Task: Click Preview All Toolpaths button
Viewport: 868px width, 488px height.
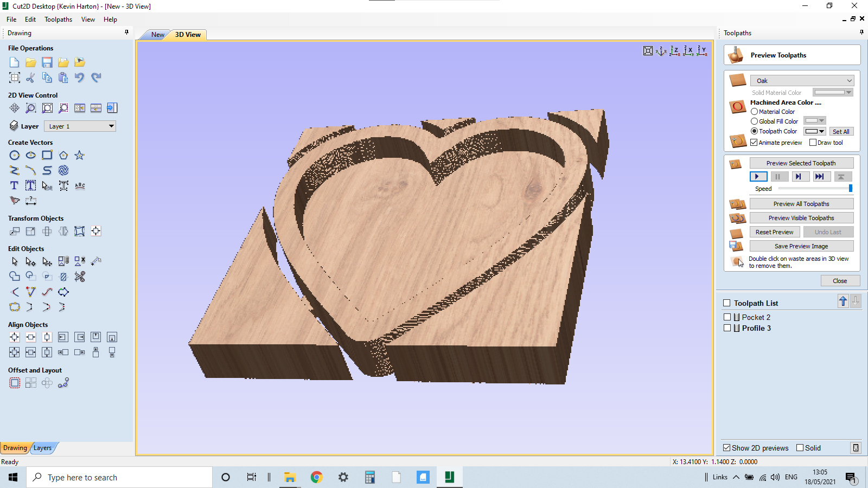Action: point(801,204)
